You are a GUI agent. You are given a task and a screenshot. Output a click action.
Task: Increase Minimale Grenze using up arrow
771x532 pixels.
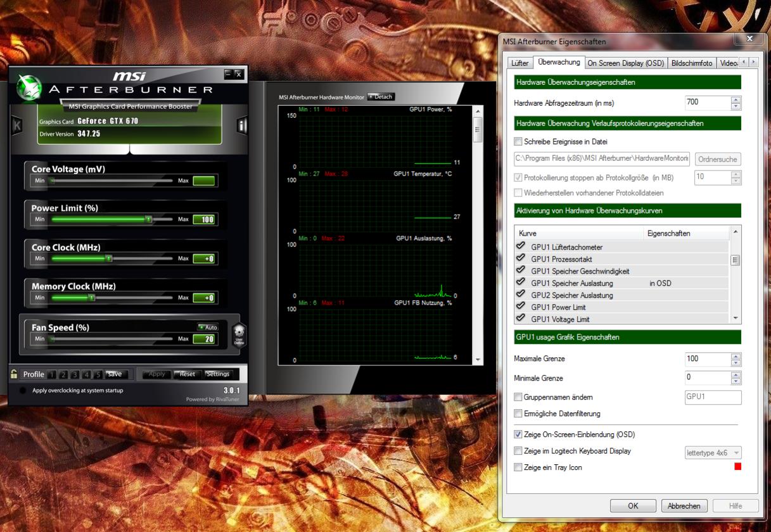point(736,374)
